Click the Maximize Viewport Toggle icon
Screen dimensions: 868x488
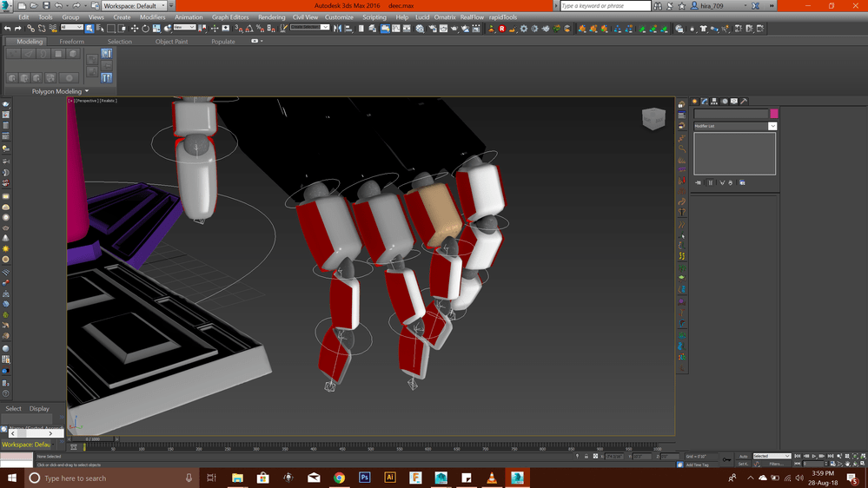pyautogui.click(x=863, y=464)
